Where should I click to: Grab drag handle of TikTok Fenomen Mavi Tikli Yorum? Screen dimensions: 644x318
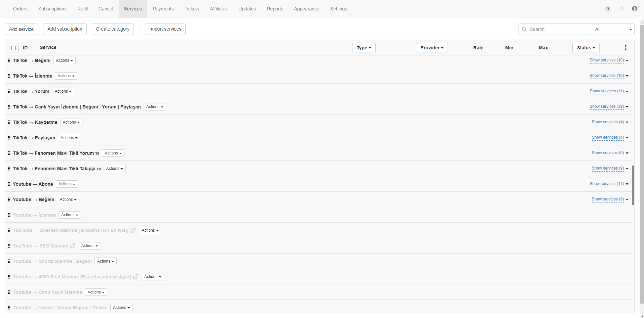(9, 153)
